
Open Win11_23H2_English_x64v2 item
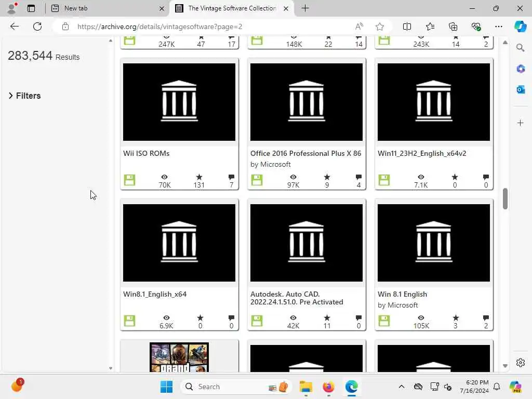tap(422, 153)
